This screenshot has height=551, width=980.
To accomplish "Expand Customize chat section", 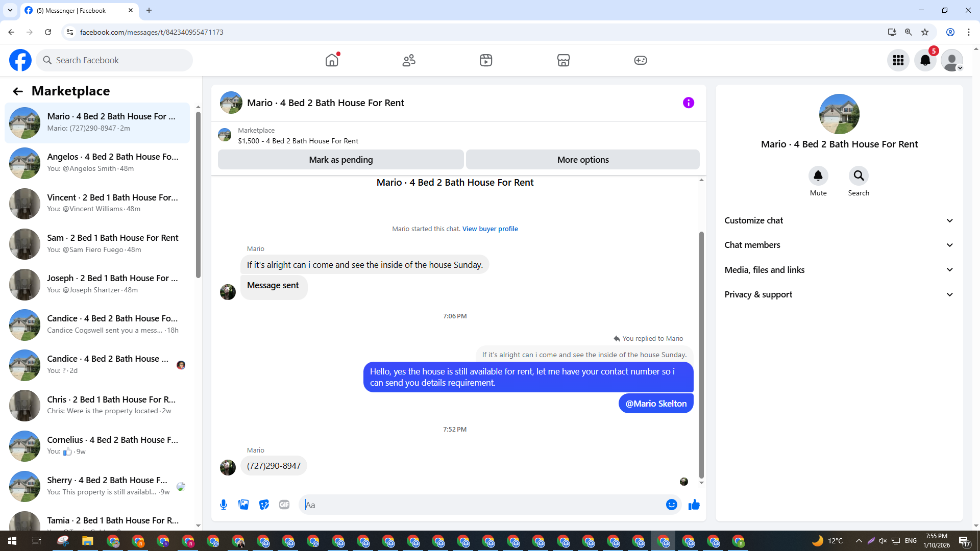I will tap(839, 220).
